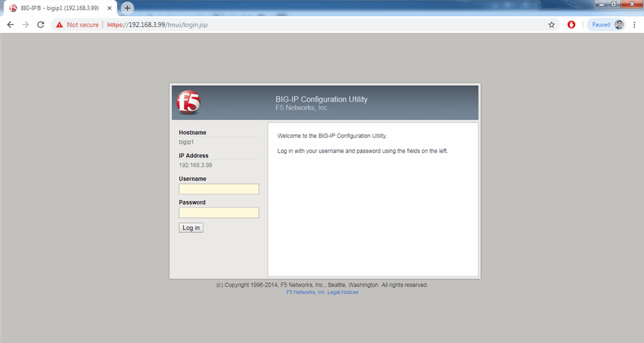Viewport: 644px width, 343px height.
Task: Click the Username label
Action: tap(193, 179)
